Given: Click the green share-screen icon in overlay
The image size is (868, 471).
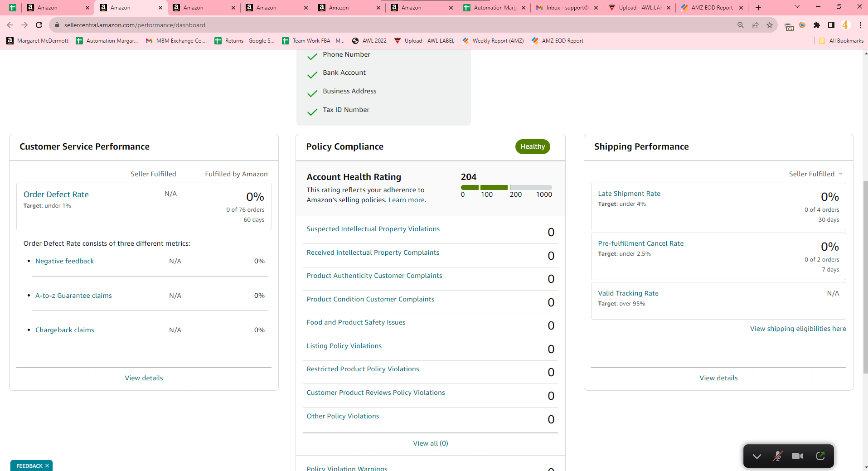Looking at the screenshot, I should (x=820, y=456).
